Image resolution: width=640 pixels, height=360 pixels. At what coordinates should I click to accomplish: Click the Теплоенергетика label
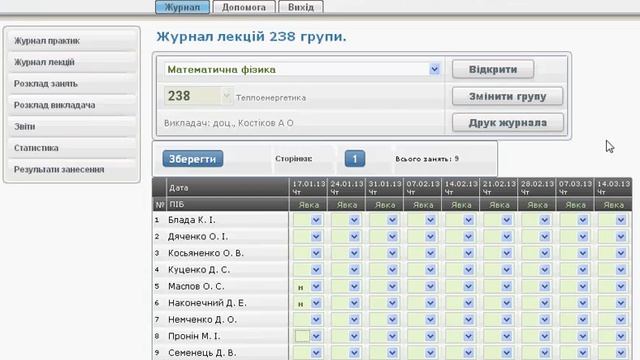271,98
